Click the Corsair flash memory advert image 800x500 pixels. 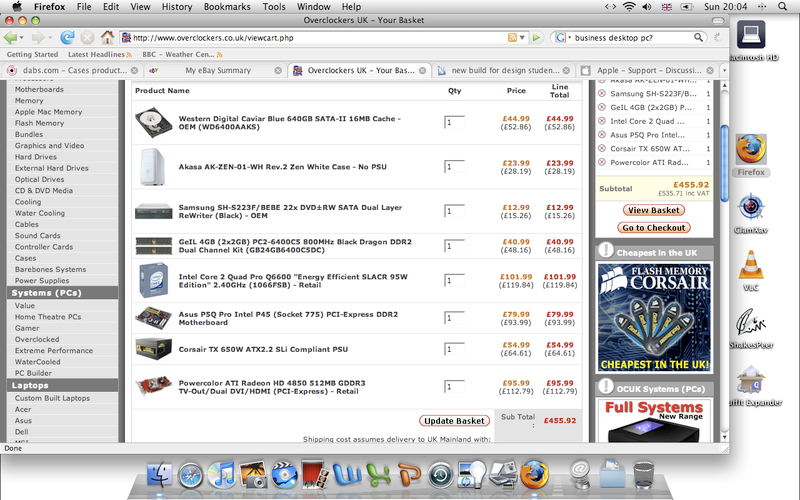coord(654,317)
